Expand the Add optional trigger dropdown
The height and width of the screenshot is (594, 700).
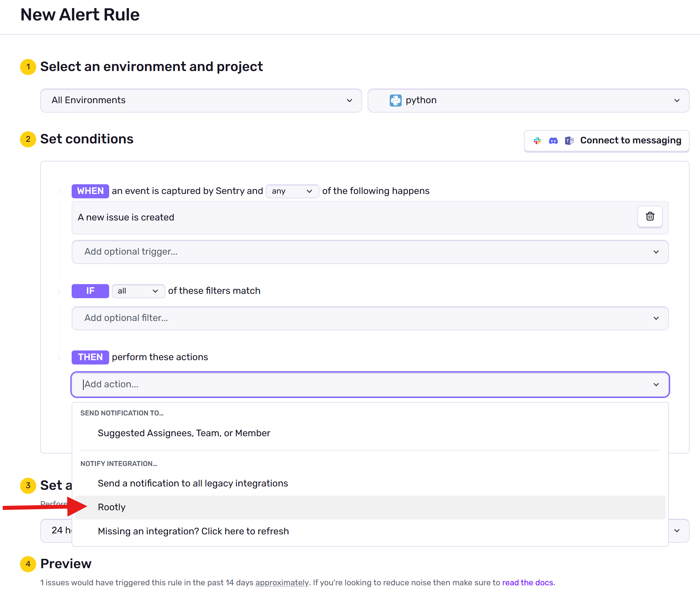(370, 252)
